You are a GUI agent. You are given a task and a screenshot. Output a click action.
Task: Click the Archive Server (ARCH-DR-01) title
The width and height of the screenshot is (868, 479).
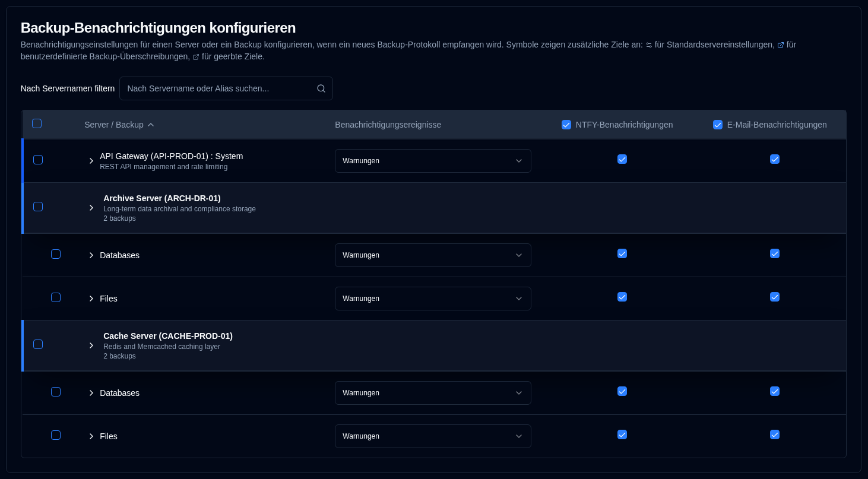pos(162,198)
